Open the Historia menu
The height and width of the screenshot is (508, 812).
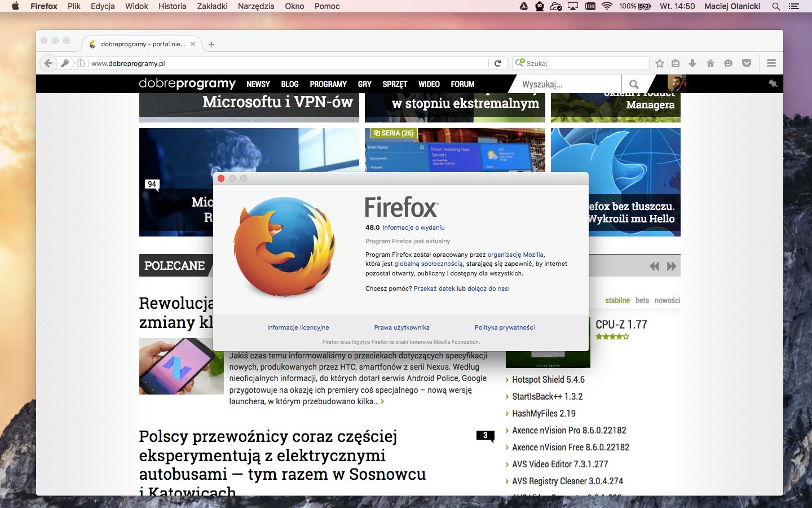pos(172,6)
